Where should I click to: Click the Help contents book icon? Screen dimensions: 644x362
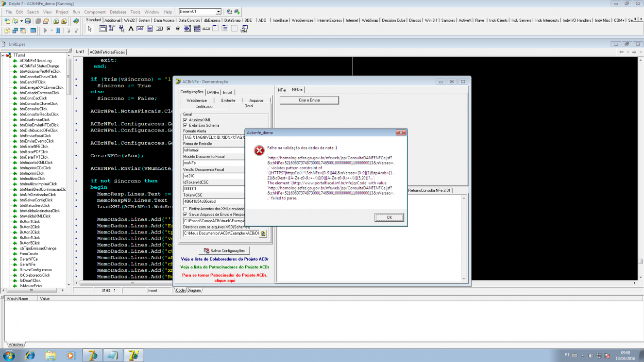[76, 21]
